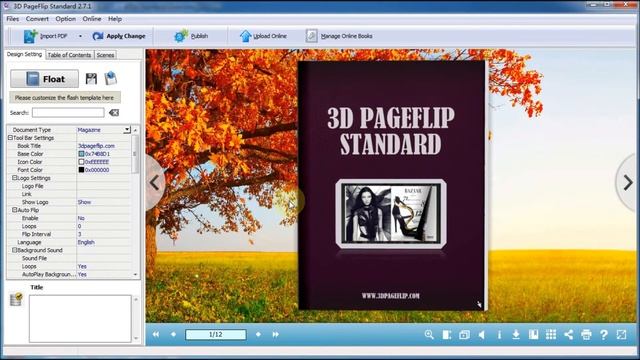The height and width of the screenshot is (360, 640).
Task: Click settings list scroll-up arrow
Action: click(136, 130)
